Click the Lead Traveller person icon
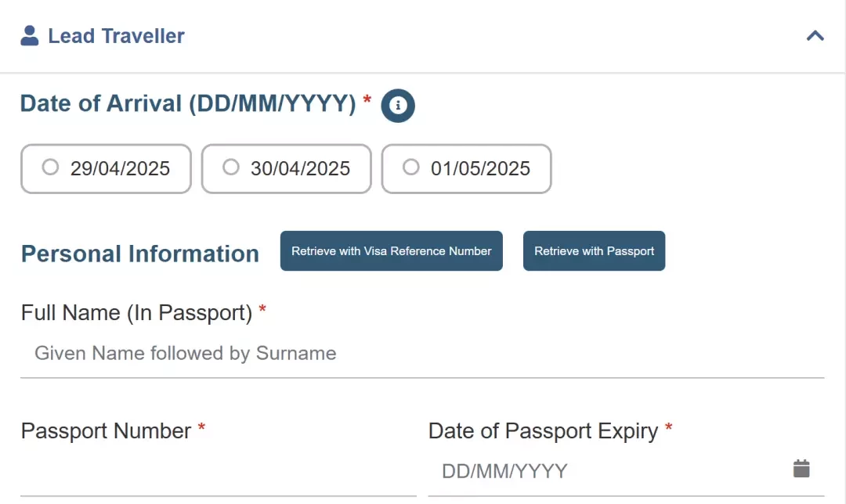This screenshot has width=846, height=504. pos(30,35)
